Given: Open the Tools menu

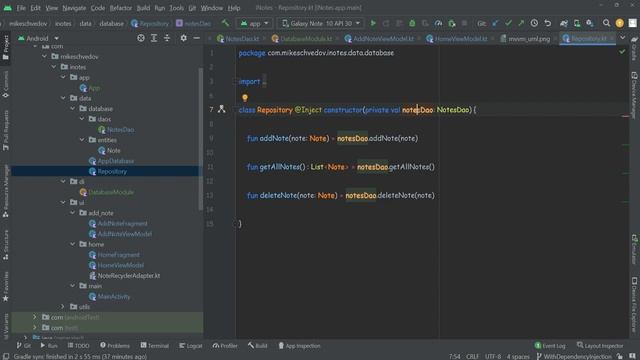Looking at the screenshot, I should click(176, 8).
